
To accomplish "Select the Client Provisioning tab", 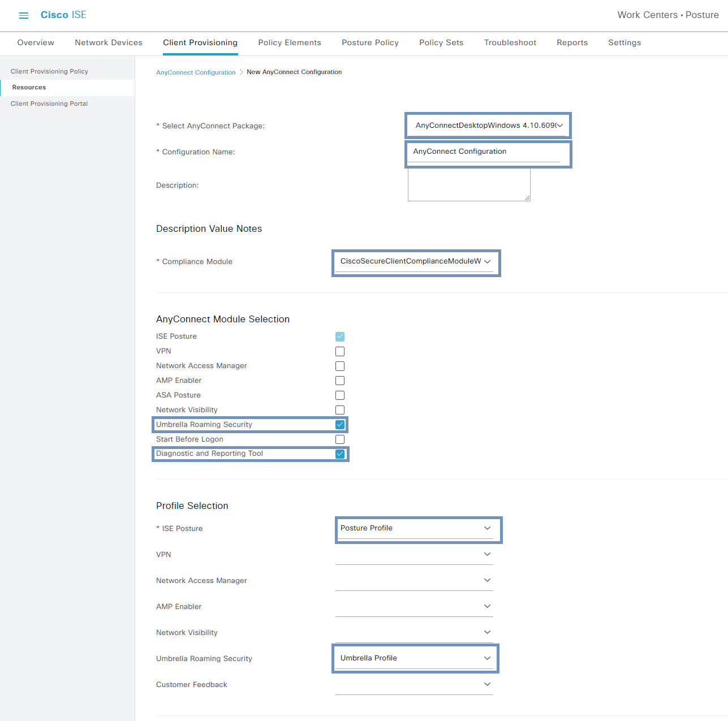I will pos(200,42).
